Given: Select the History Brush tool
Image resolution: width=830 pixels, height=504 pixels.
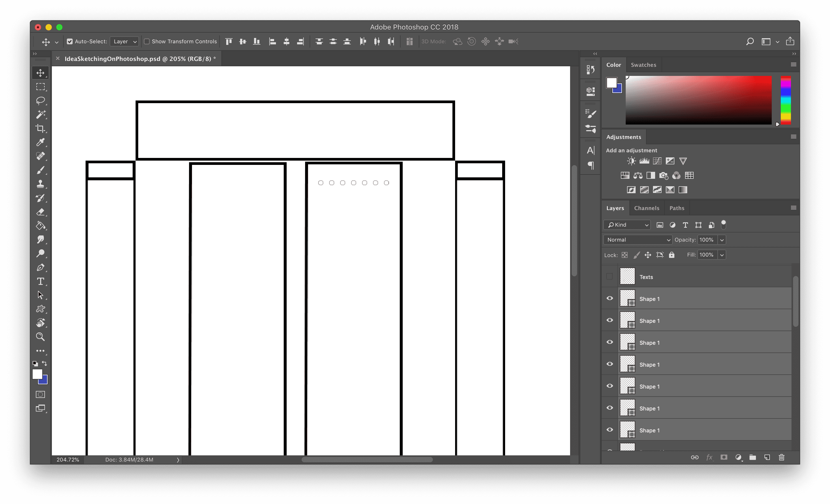Looking at the screenshot, I should (40, 198).
